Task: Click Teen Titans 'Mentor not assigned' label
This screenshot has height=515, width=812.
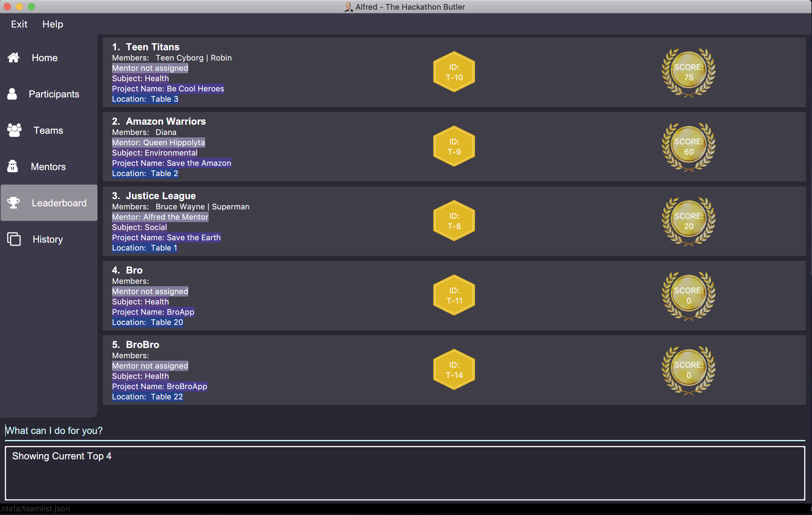Action: (x=150, y=68)
